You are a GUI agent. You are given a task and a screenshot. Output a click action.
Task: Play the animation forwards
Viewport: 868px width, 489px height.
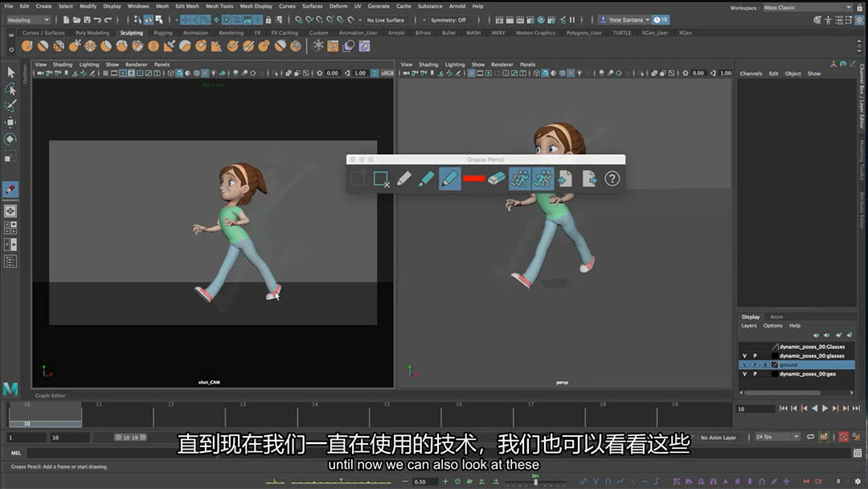[x=825, y=409]
